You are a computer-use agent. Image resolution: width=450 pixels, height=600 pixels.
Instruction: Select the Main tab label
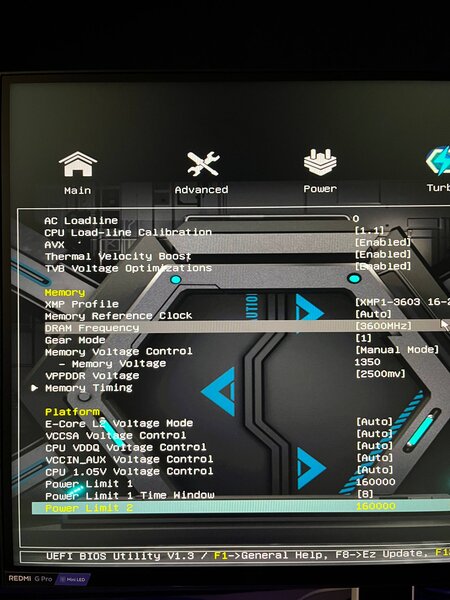coord(78,191)
